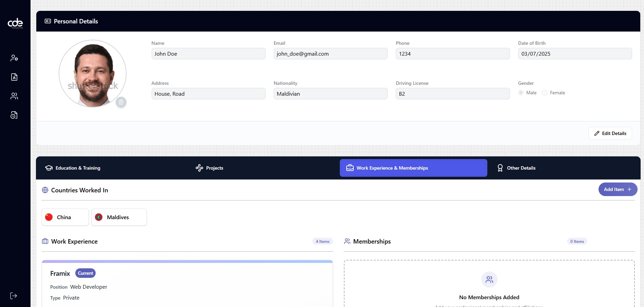The image size is (644, 307).
Task: Open the profile settings sidebar icon
Action: (14, 58)
